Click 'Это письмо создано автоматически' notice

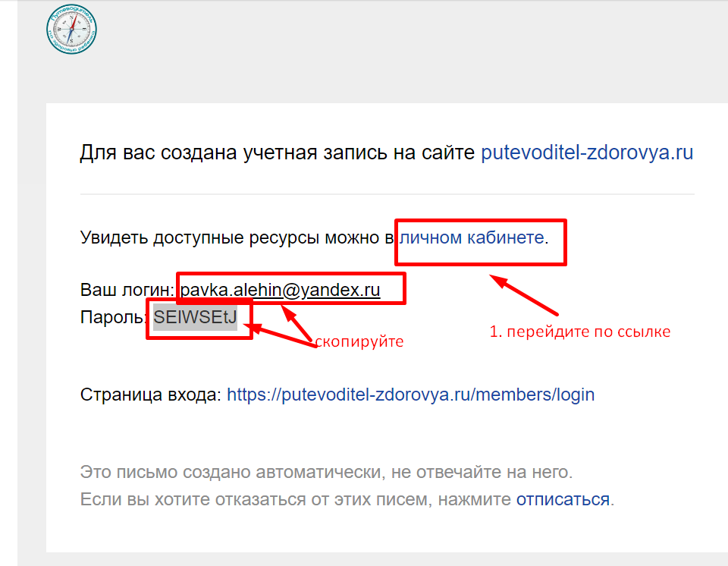click(231, 472)
